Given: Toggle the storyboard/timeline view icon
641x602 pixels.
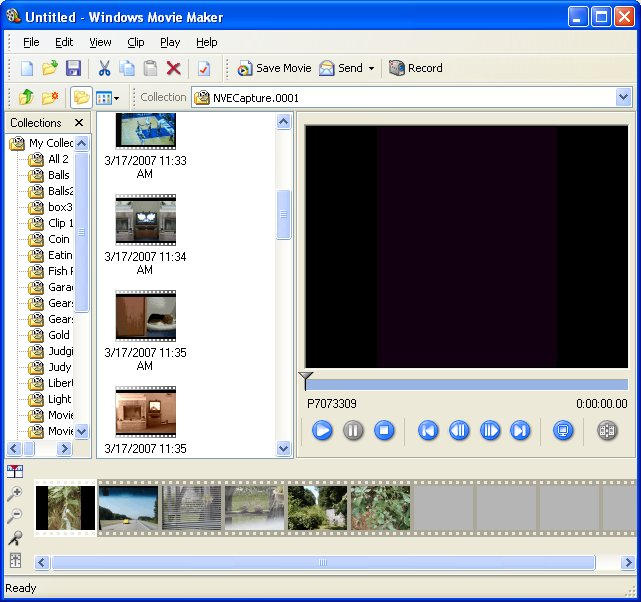Looking at the screenshot, I should pyautogui.click(x=15, y=471).
